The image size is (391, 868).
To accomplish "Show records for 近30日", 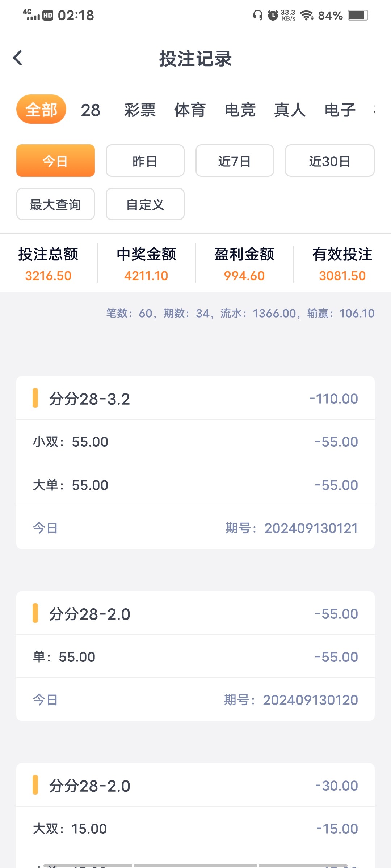I will (329, 161).
